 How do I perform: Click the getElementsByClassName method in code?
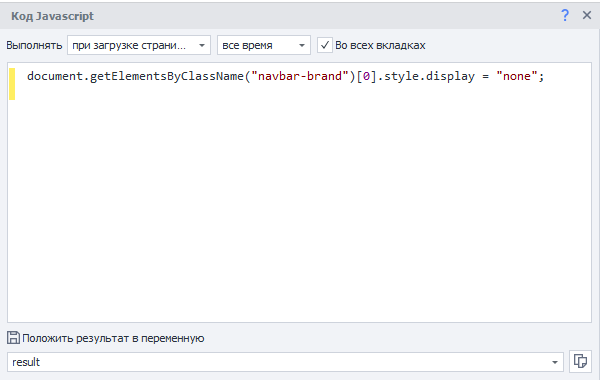(x=166, y=76)
